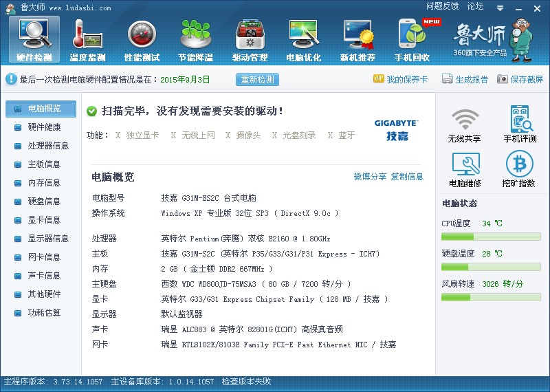Image resolution: width=550 pixels, height=392 pixels.
Task: Click the 复制信息 copy info link
Action: tap(407, 177)
